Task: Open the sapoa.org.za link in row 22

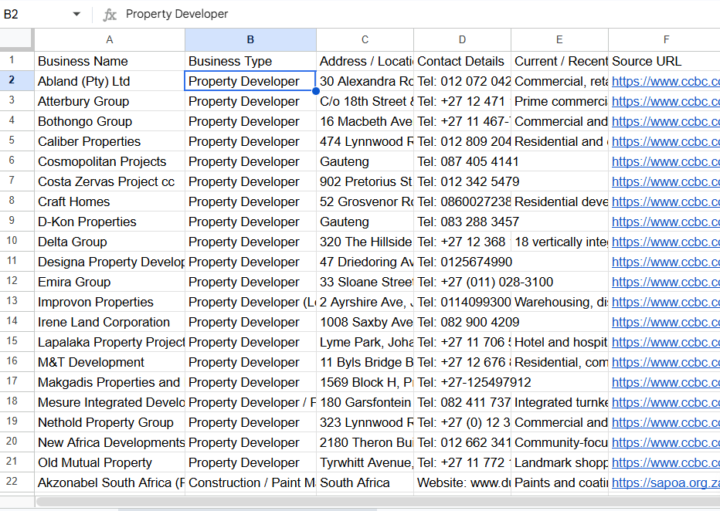Action: click(x=665, y=483)
